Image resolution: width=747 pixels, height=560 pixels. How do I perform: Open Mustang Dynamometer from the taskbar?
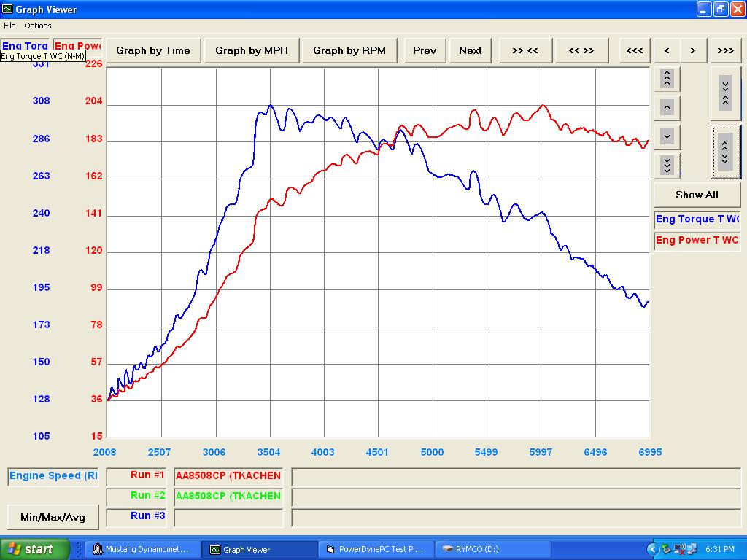coord(140,550)
